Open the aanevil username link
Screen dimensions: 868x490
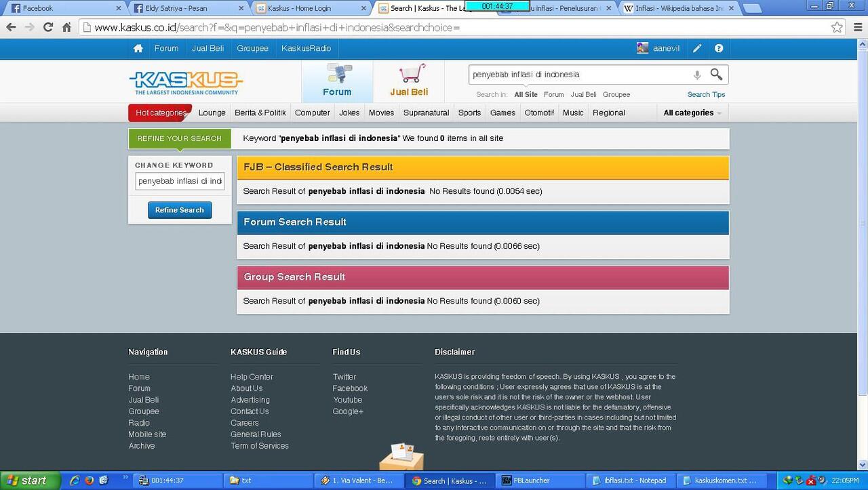pos(666,48)
